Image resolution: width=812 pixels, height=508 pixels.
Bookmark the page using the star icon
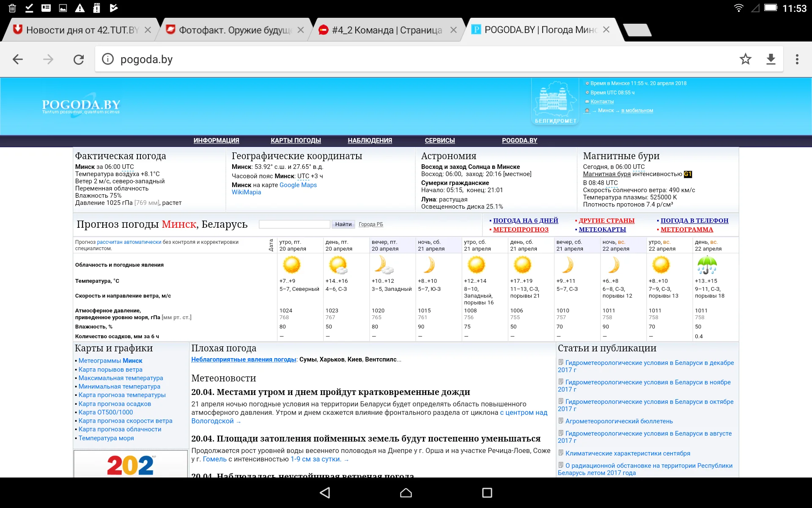tap(746, 59)
